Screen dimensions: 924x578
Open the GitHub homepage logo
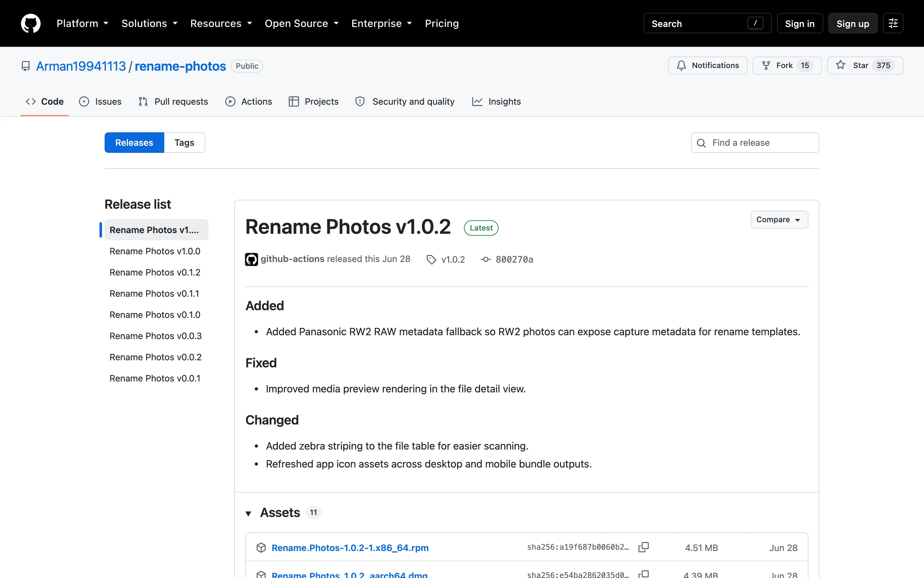[x=30, y=23]
